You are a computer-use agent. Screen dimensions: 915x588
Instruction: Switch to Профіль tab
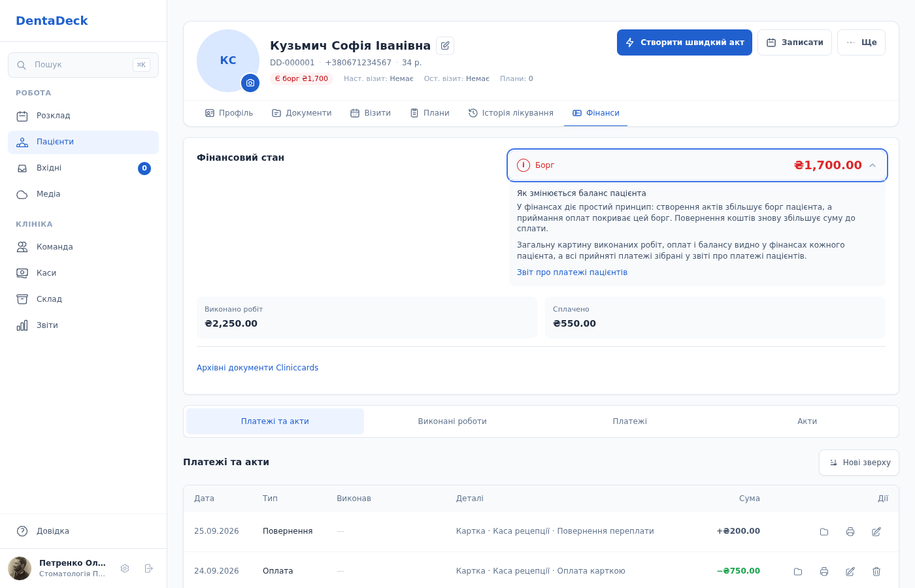click(229, 113)
